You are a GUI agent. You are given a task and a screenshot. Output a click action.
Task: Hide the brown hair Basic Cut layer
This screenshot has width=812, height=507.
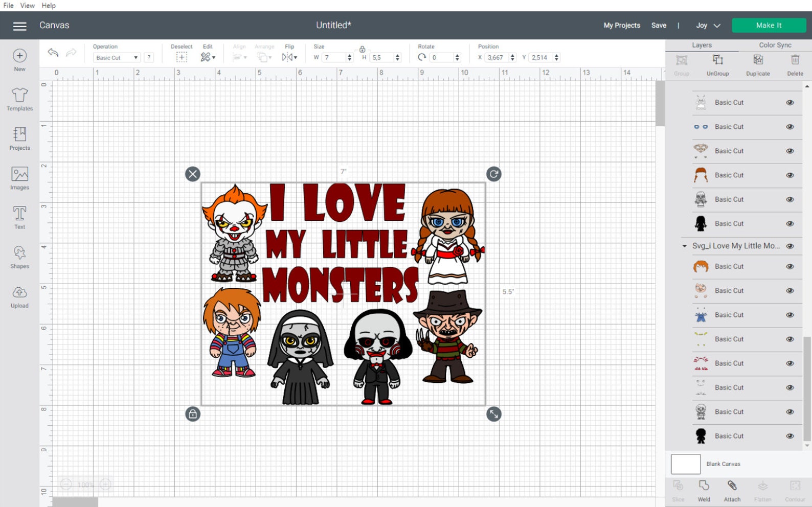790,175
